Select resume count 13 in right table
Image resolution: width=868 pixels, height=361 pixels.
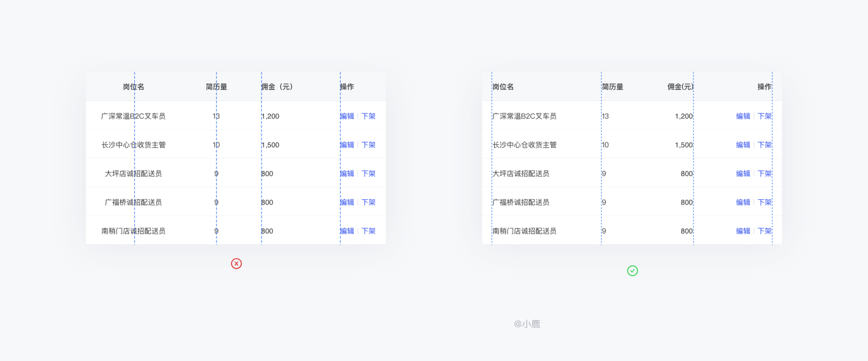[605, 116]
